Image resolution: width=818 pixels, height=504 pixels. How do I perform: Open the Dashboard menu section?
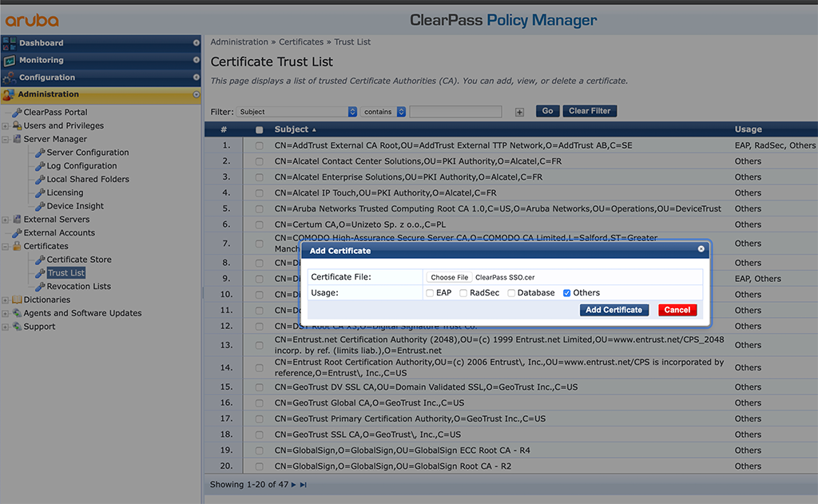(101, 43)
